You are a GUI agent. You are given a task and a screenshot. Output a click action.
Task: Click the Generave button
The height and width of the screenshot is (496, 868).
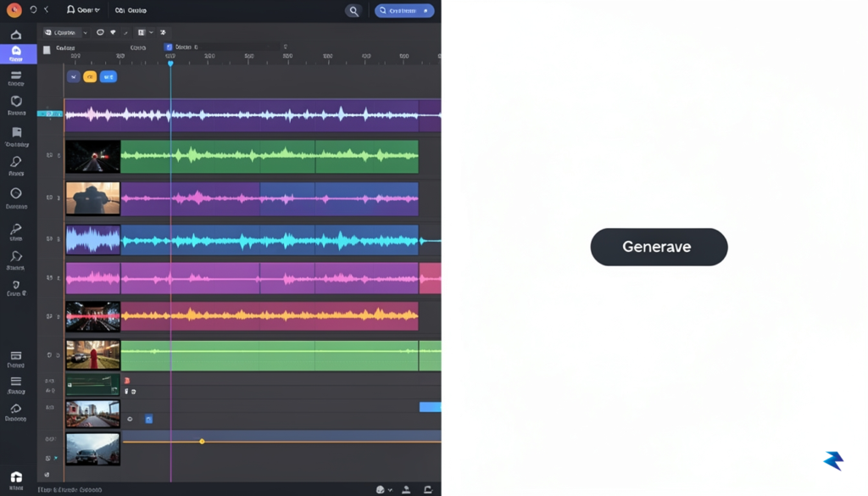(659, 247)
